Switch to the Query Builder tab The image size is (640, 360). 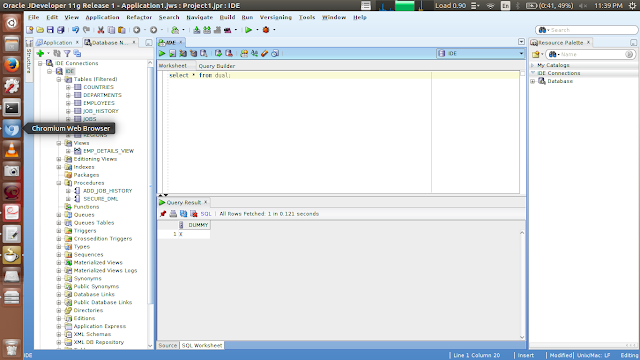217,66
